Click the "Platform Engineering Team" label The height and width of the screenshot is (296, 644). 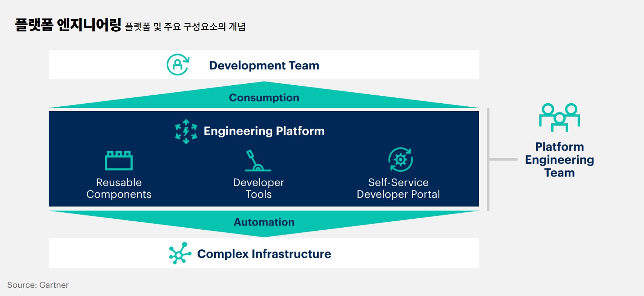(560, 160)
